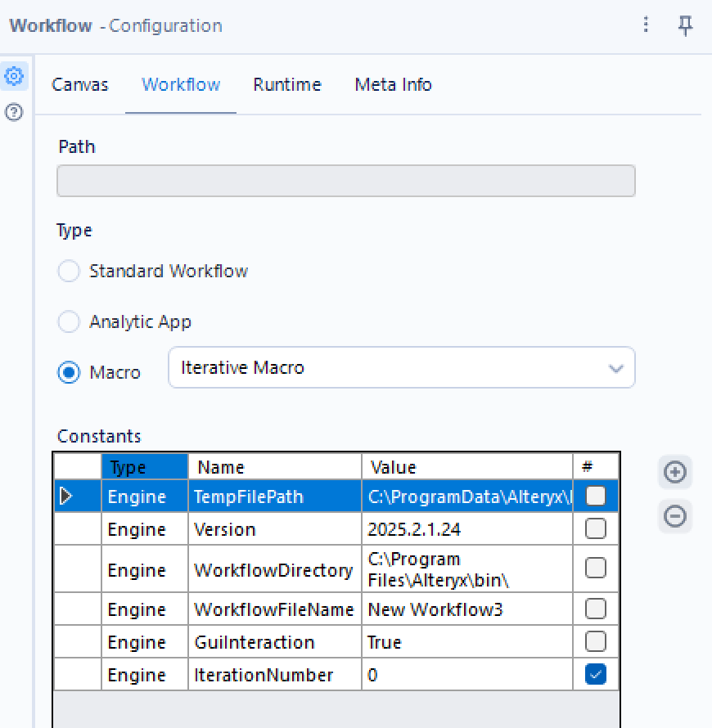Check the TempFilePath numeric checkbox
The height and width of the screenshot is (728, 712).
[x=596, y=496]
